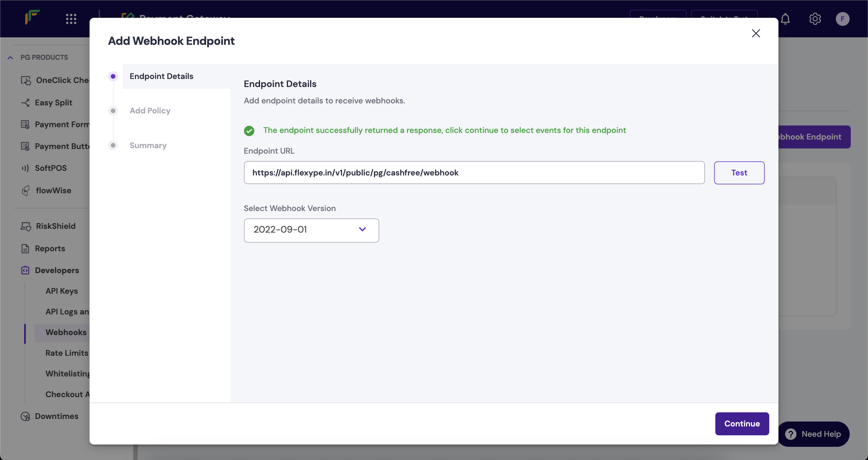Open the Reports menu item
Screen dimensions: 868x460
(50, 249)
